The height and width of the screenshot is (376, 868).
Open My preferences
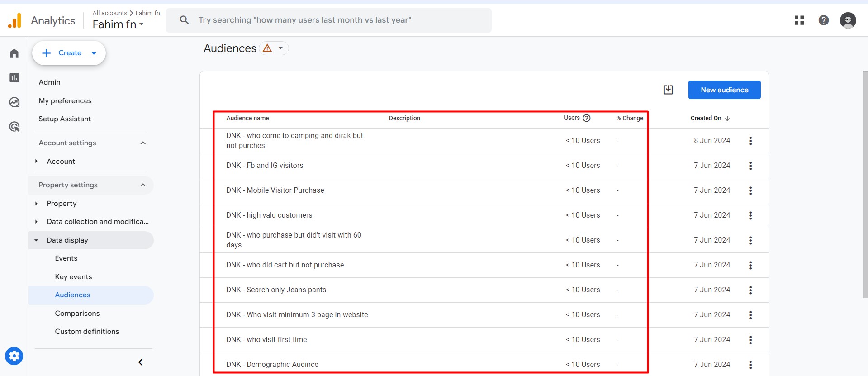coord(65,100)
